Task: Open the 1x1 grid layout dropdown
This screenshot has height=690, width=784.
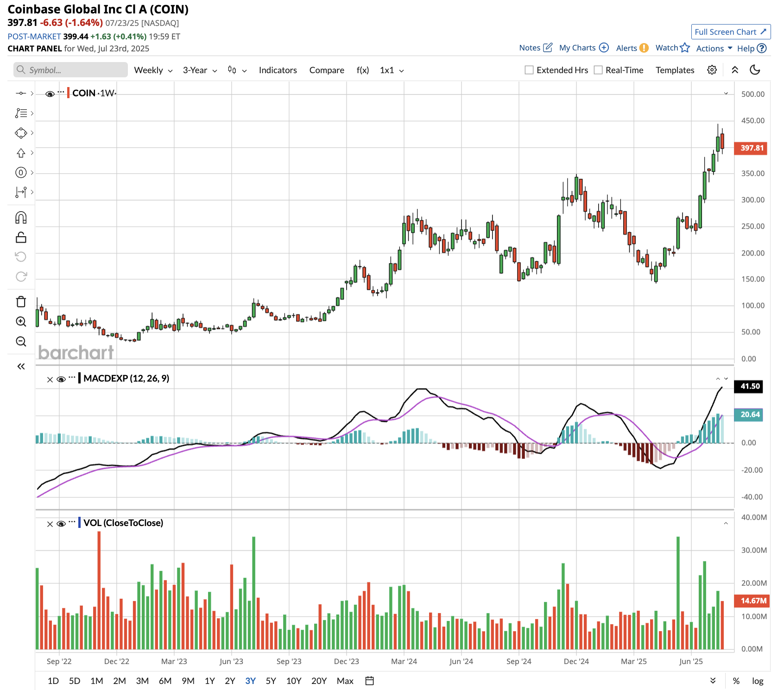Action: point(392,70)
